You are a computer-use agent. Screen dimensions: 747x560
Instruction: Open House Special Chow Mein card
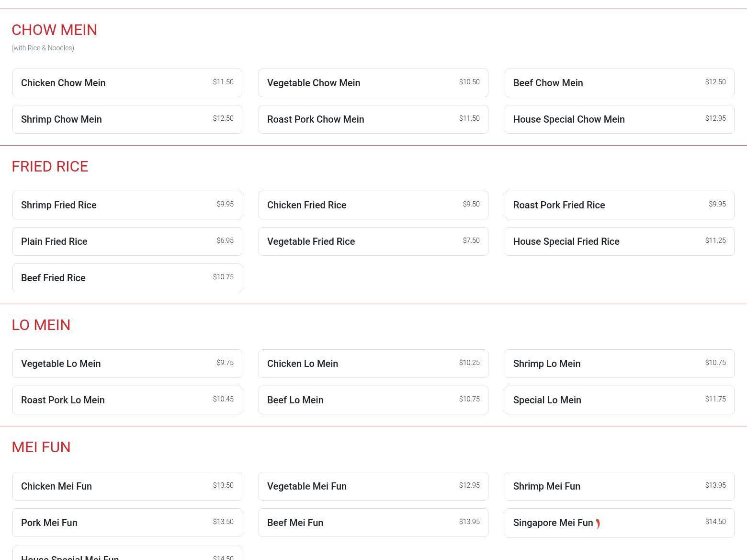(619, 119)
